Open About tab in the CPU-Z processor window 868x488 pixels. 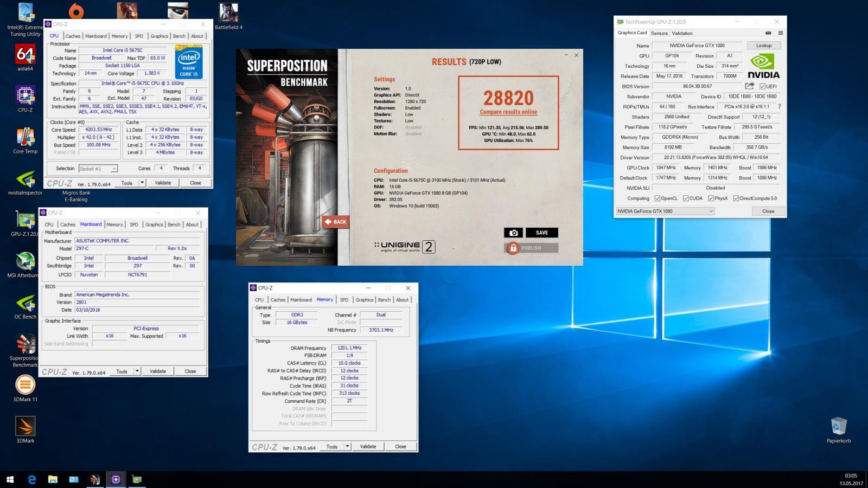tap(197, 36)
